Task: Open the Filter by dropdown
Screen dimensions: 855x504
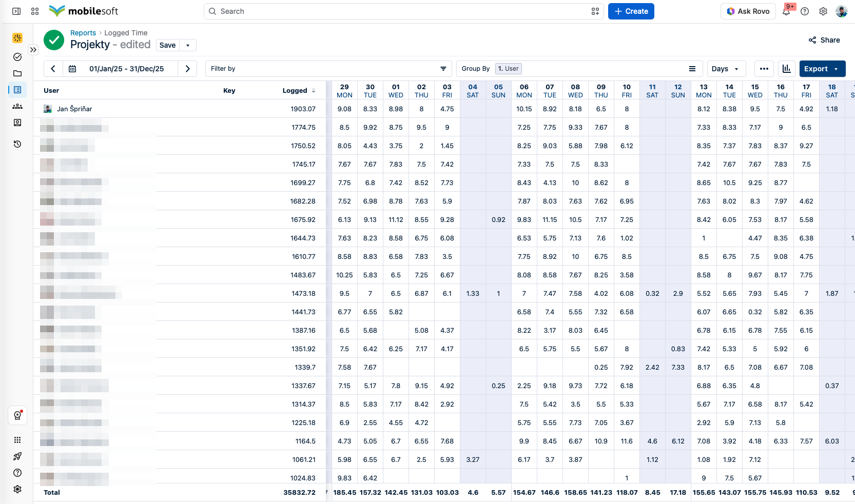Action: pyautogui.click(x=329, y=69)
